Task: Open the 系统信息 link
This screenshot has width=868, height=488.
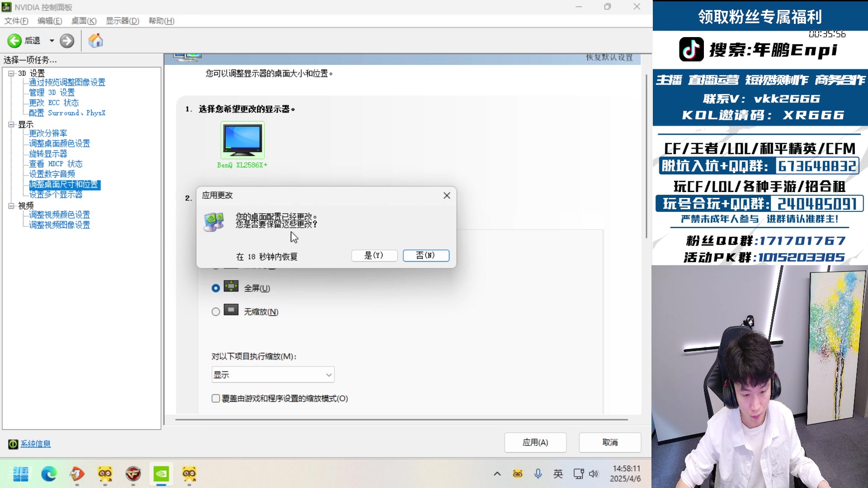Action: coord(36,444)
